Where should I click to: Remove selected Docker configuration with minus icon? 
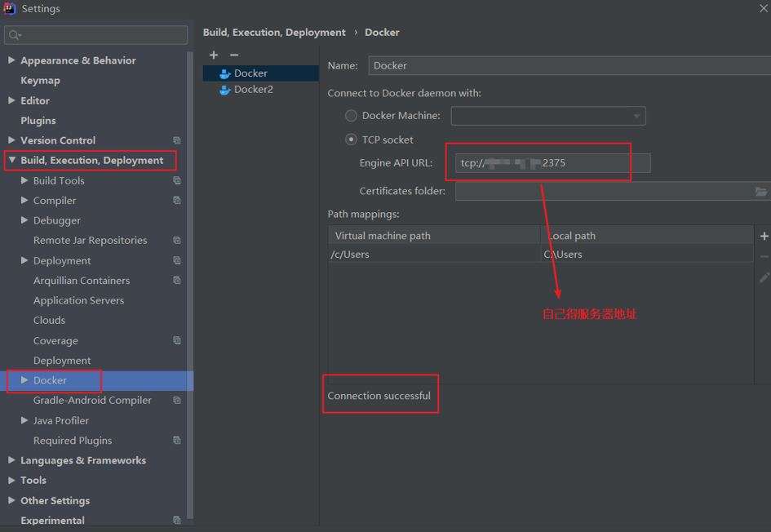click(234, 55)
